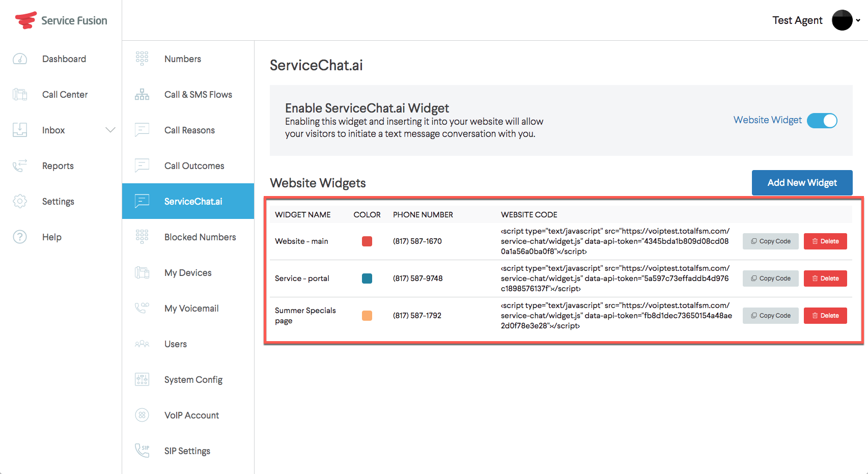Click the ServiceChat.ai chat bubble icon
Image resolution: width=868 pixels, height=474 pixels.
click(x=142, y=201)
